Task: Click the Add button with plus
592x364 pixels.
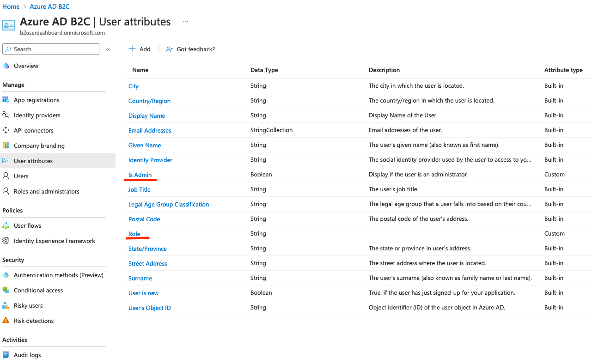Action: tap(140, 49)
